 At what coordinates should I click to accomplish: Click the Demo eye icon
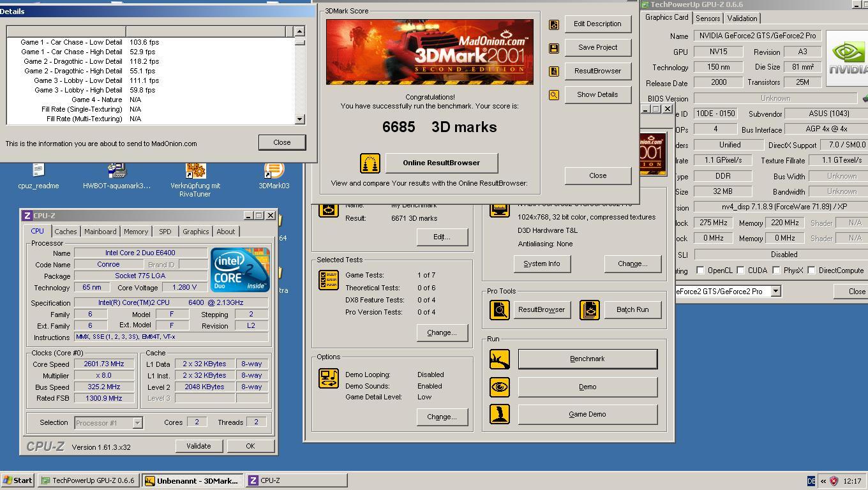[x=500, y=387]
